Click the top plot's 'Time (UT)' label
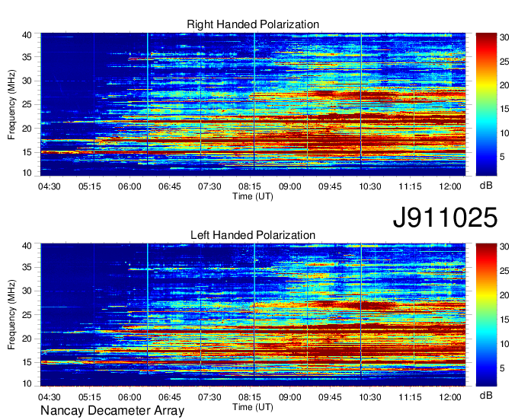This screenshot has width=518, height=420. pos(253,196)
